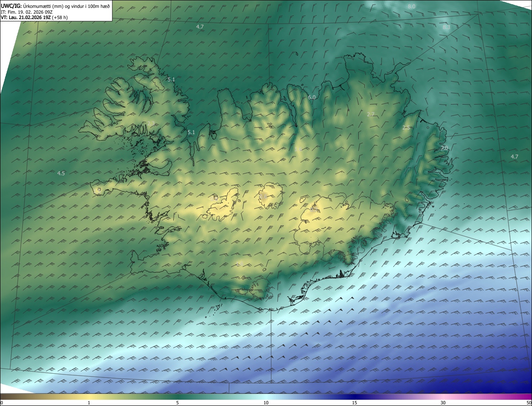Image resolution: width=532 pixels, height=406 pixels.
Task: Pick the pale yellow color above the '1' tick
Action: pos(89,396)
